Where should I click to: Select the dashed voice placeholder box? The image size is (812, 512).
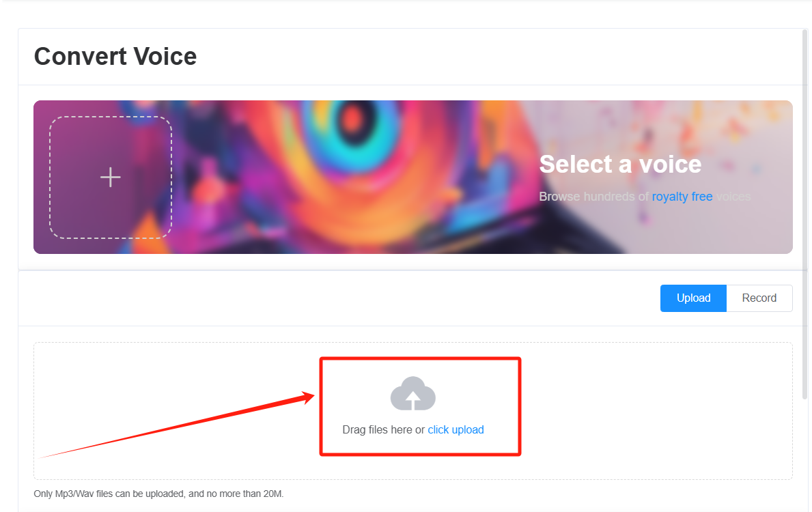(111, 177)
